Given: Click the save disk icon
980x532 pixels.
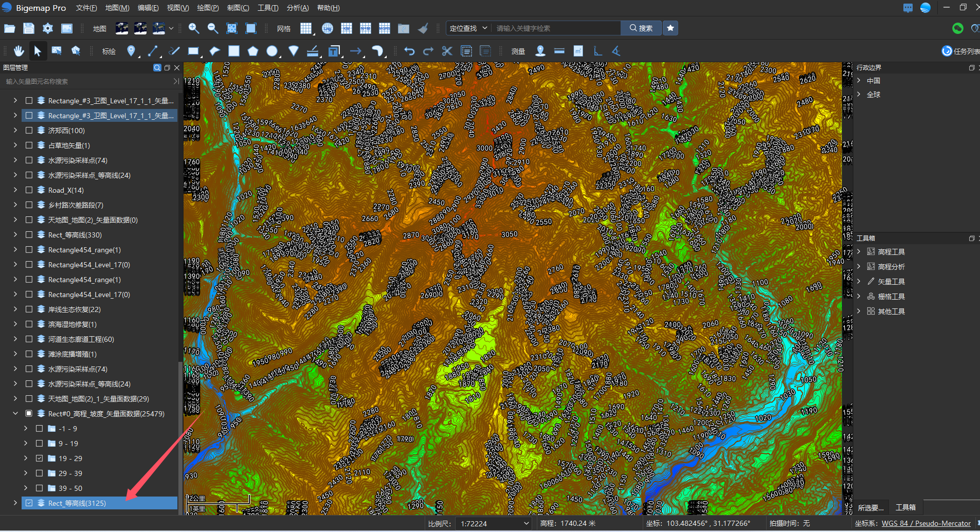Looking at the screenshot, I should (29, 28).
